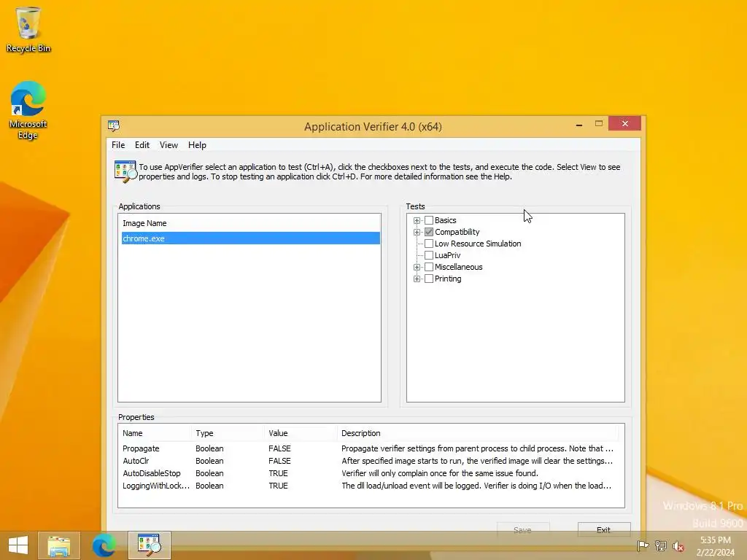Click the FALSE value for Propagate
747x560 pixels.
pyautogui.click(x=279, y=448)
